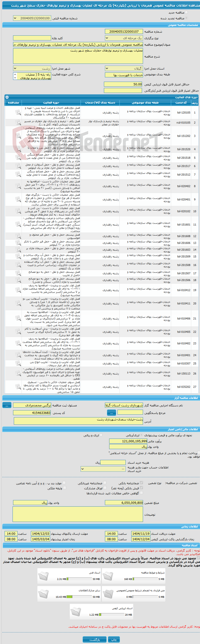200x644 pixels.
Task: Toggle ضمانتنامه بانکی checkbox
Action: [141, 482]
